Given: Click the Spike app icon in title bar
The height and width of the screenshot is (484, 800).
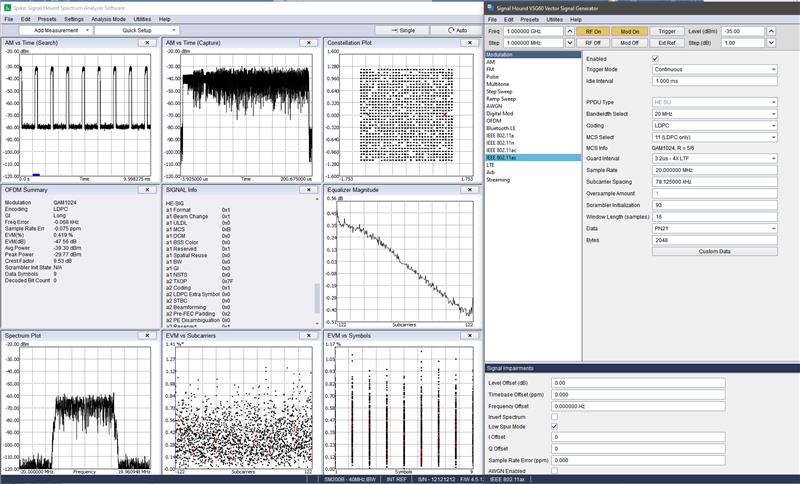Looking at the screenshot, I should [7, 8].
